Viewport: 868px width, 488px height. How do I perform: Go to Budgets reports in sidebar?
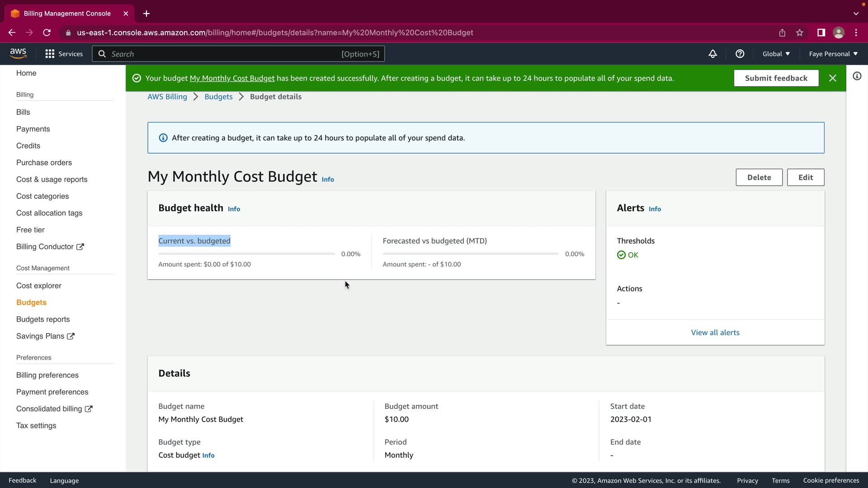[x=43, y=319]
